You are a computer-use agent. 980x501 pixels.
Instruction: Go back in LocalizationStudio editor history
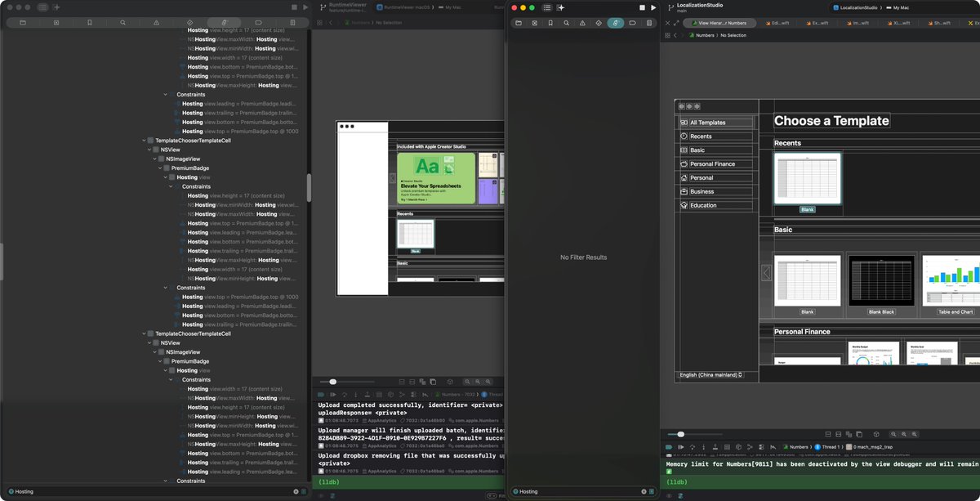point(675,35)
